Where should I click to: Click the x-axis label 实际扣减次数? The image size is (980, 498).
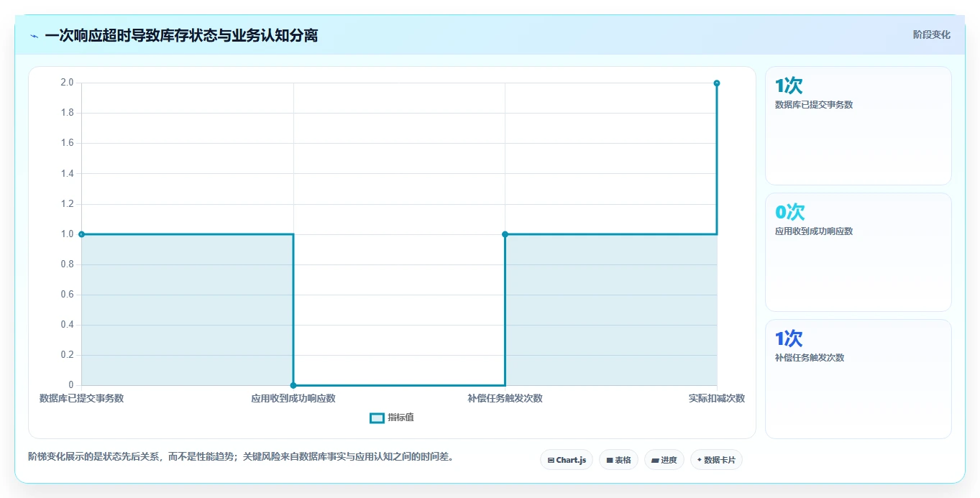(717, 398)
